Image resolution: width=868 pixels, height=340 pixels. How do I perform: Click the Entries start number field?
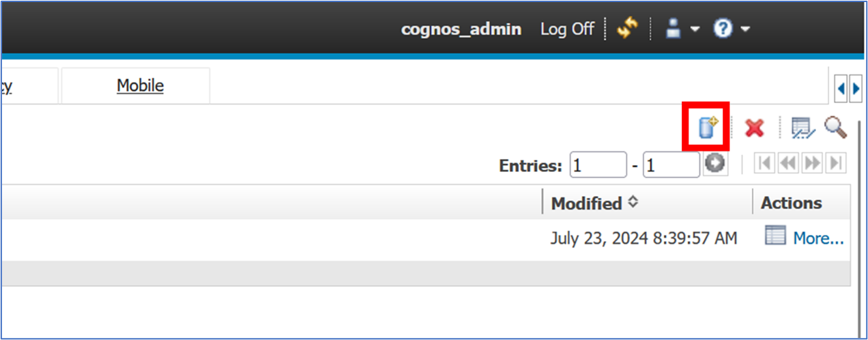[598, 165]
